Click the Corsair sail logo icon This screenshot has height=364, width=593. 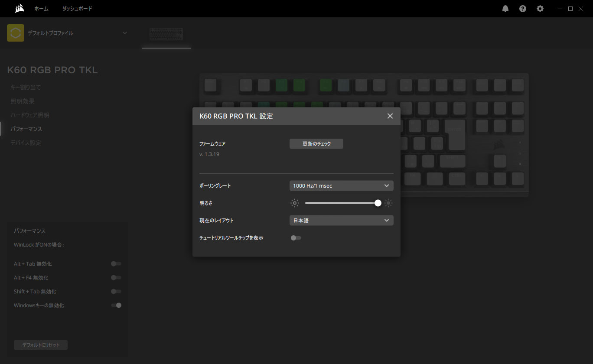(19, 9)
